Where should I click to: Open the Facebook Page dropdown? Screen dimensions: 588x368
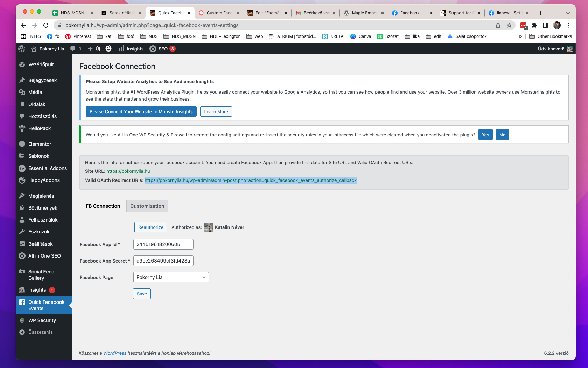[x=171, y=277]
